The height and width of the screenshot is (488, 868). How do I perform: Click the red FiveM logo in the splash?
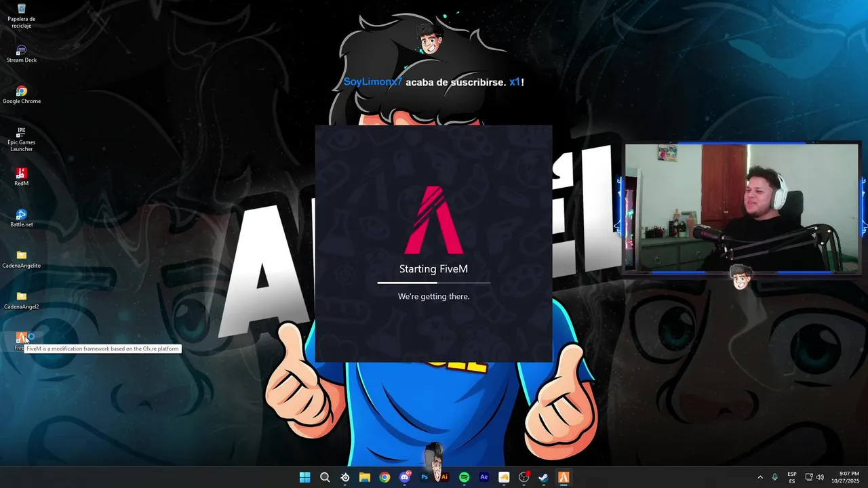[434, 220]
